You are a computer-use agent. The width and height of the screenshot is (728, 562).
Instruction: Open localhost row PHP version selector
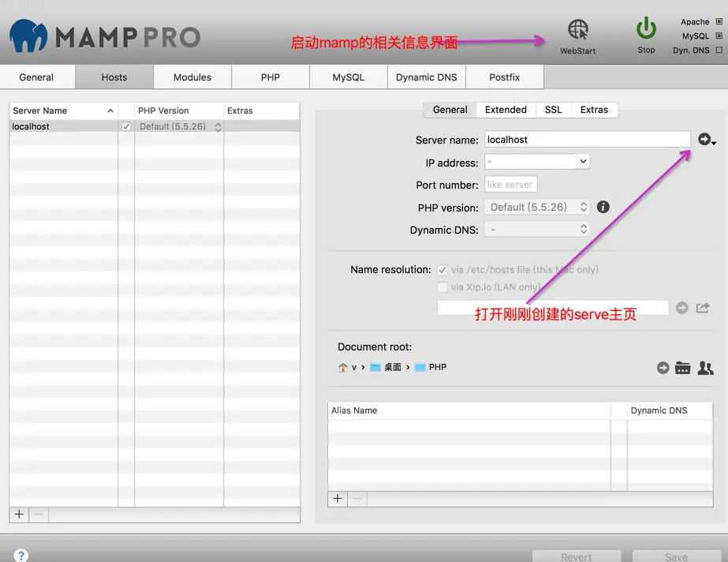(x=180, y=126)
